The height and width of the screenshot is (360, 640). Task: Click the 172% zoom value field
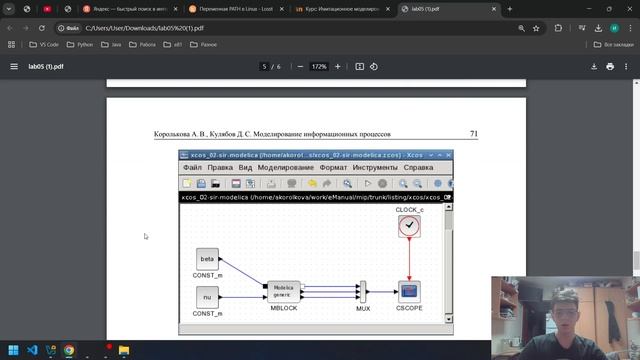tap(319, 67)
